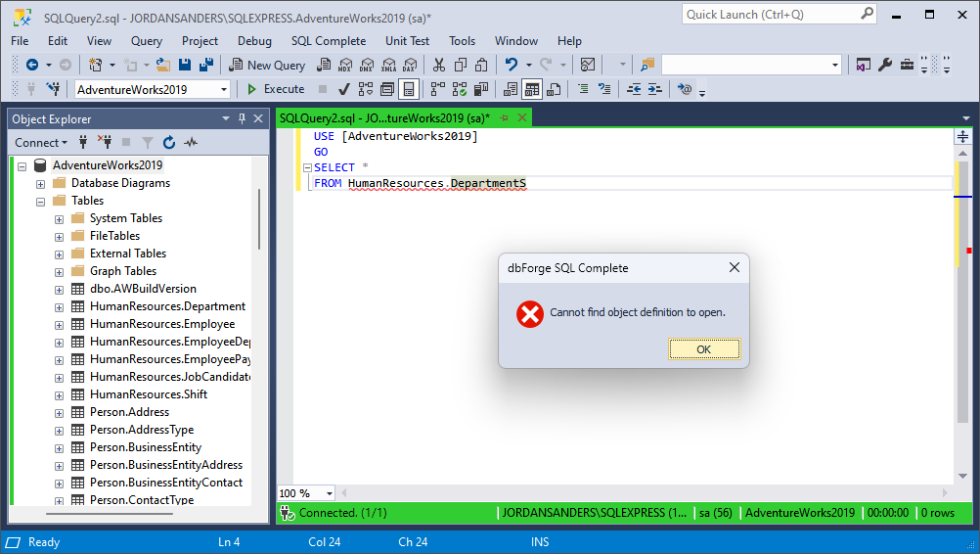Open Activity Monitor from the toolbar
This screenshot has width=980, height=554.
click(588, 65)
